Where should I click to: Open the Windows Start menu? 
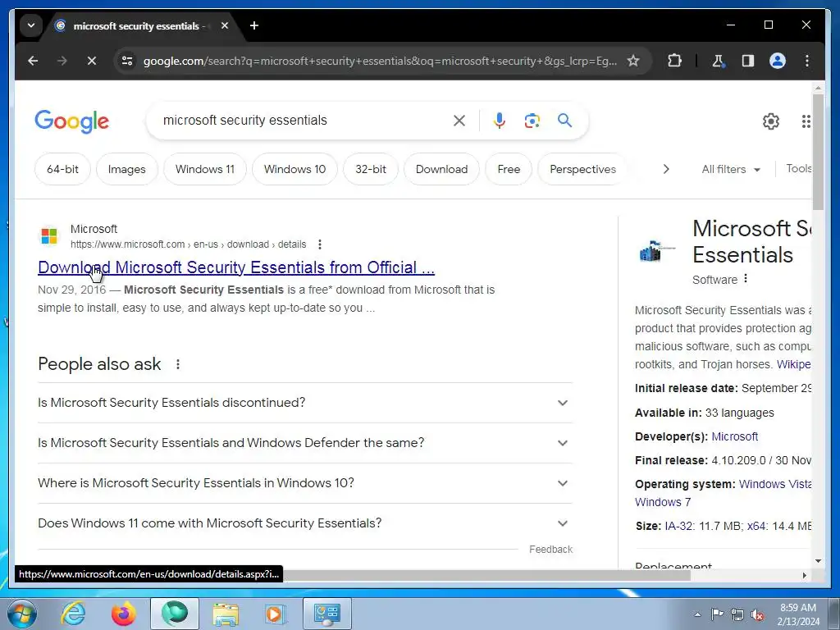(x=21, y=614)
